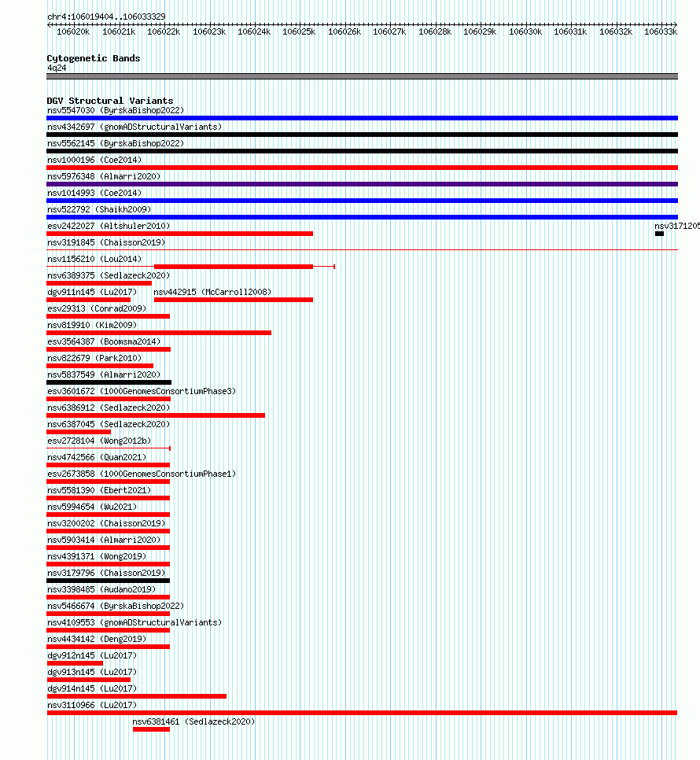
Task: Click the DGV Structural Variants track title
Action: (x=110, y=101)
